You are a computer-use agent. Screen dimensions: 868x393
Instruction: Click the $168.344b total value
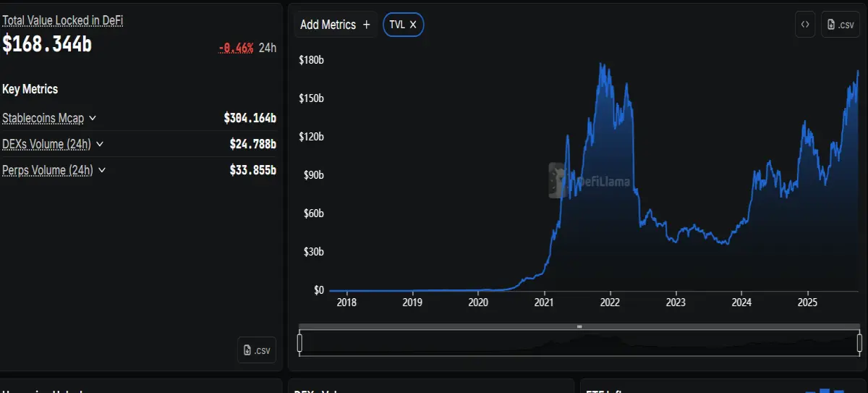click(x=47, y=43)
